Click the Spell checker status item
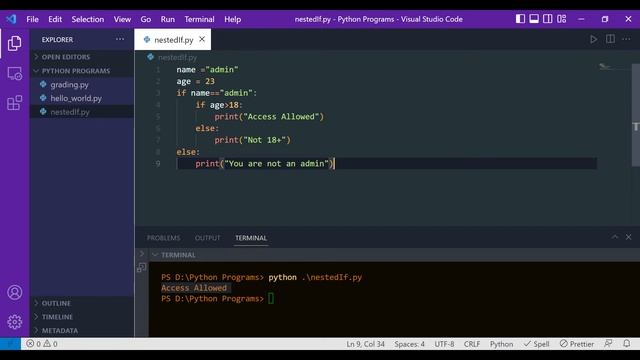Image resolution: width=640 pixels, height=360 pixels. (537, 344)
